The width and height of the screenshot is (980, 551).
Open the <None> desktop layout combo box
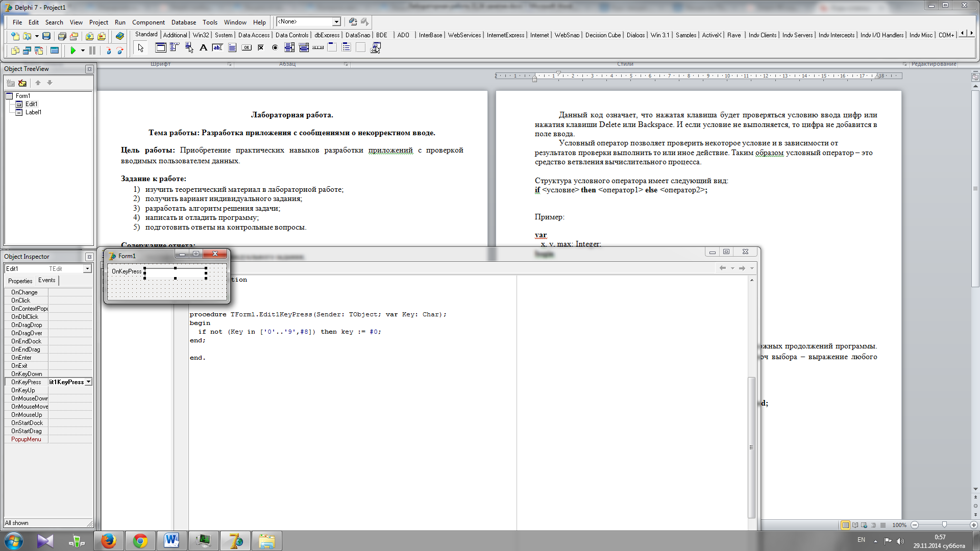coord(308,21)
